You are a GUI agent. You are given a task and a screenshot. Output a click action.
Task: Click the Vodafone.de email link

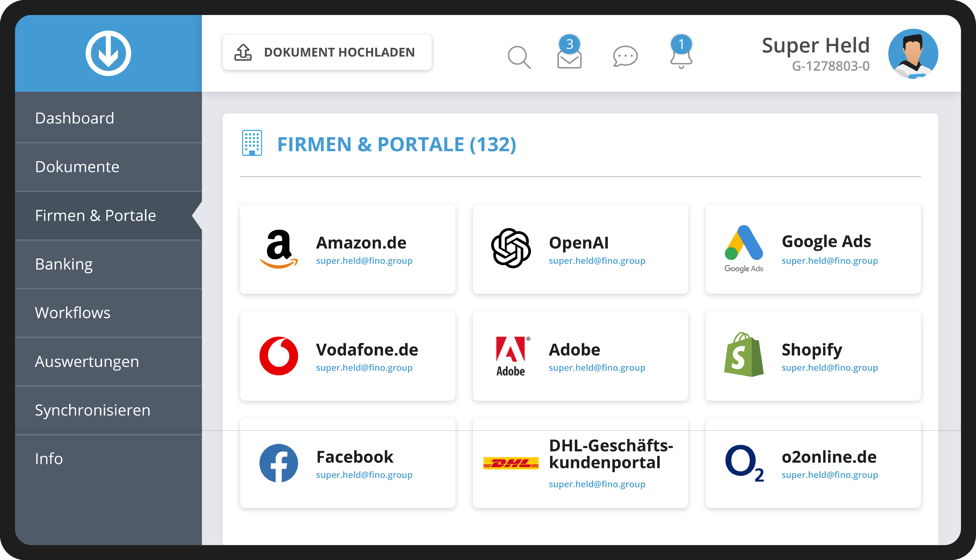tap(364, 368)
